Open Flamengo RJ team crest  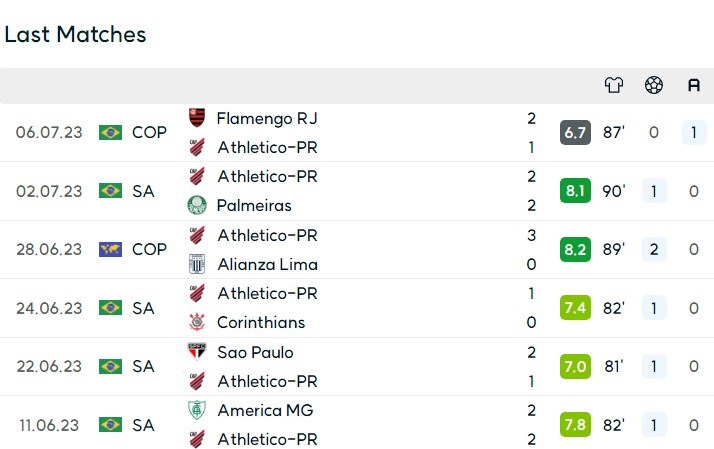pos(197,118)
